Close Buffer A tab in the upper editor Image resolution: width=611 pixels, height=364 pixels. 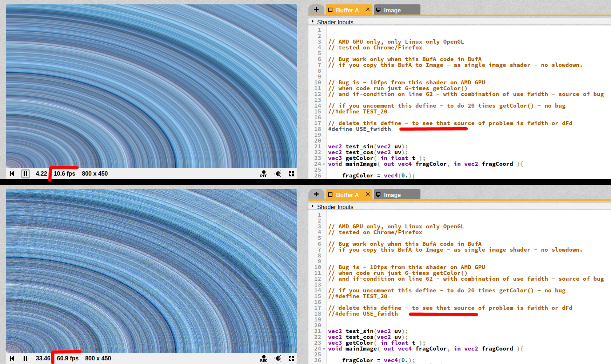[368, 9]
